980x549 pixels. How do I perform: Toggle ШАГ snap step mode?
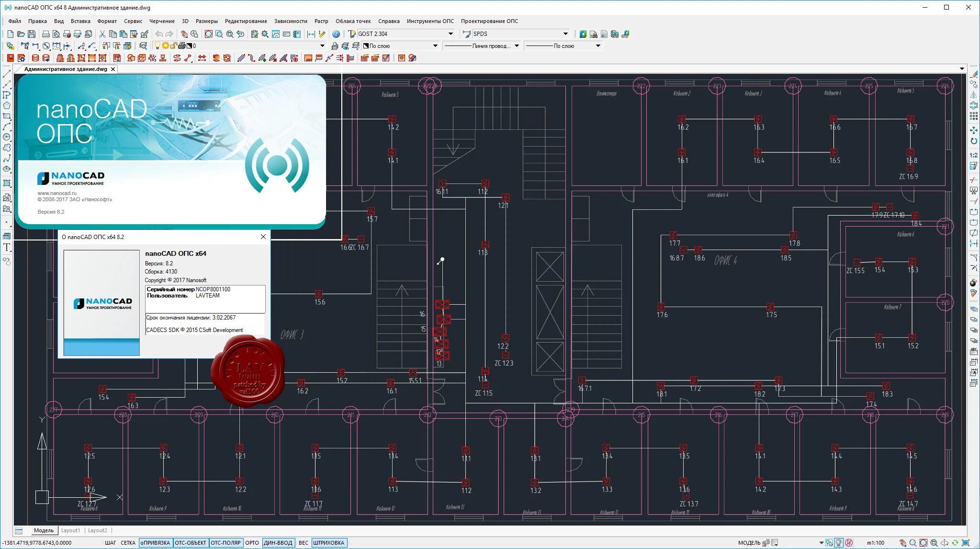111,543
